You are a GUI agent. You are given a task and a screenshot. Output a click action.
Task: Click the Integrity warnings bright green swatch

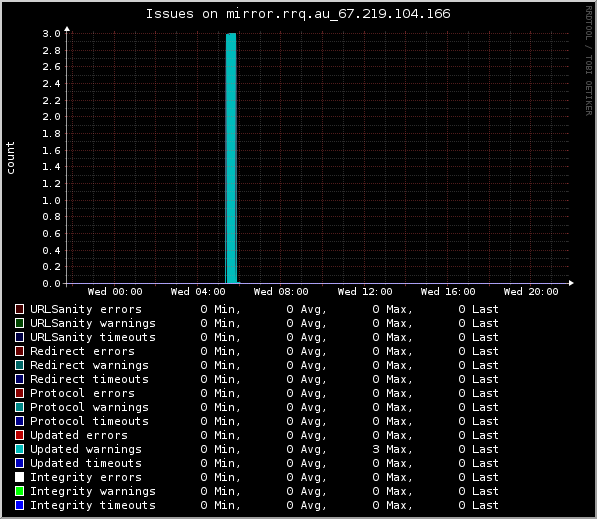point(19,491)
